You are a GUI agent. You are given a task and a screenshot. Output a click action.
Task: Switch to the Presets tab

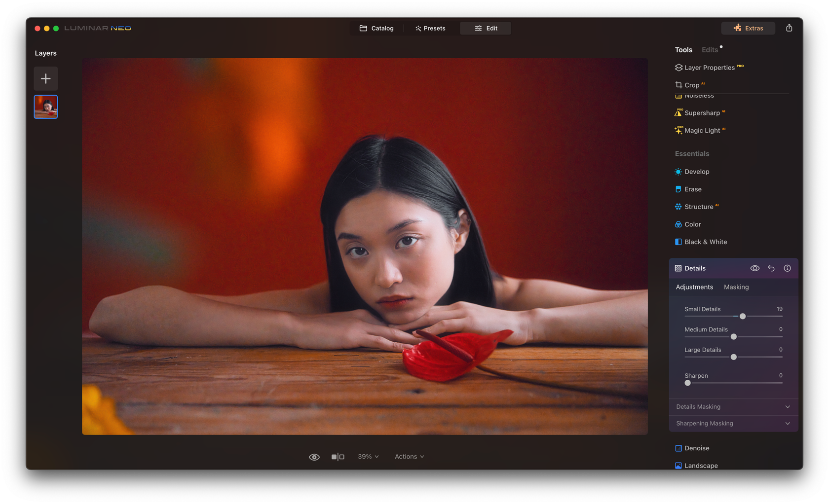pyautogui.click(x=430, y=28)
